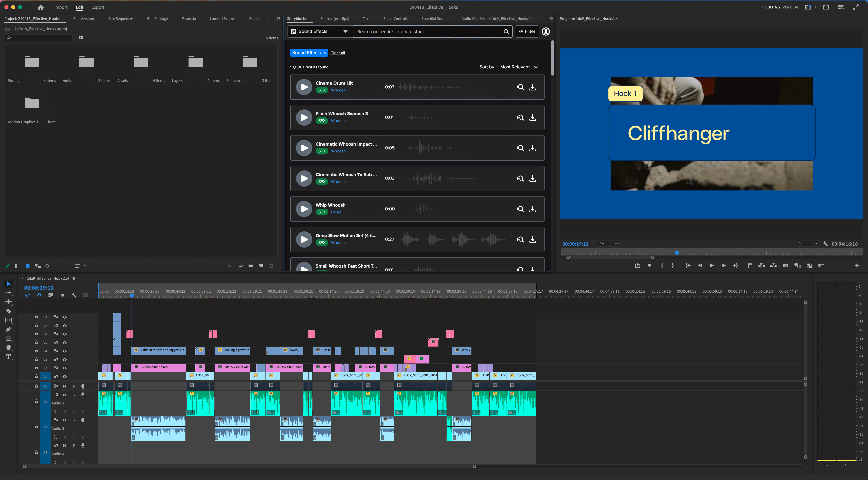This screenshot has width=868, height=480.
Task: Open the Most Relevant sort dropdown
Action: [519, 67]
